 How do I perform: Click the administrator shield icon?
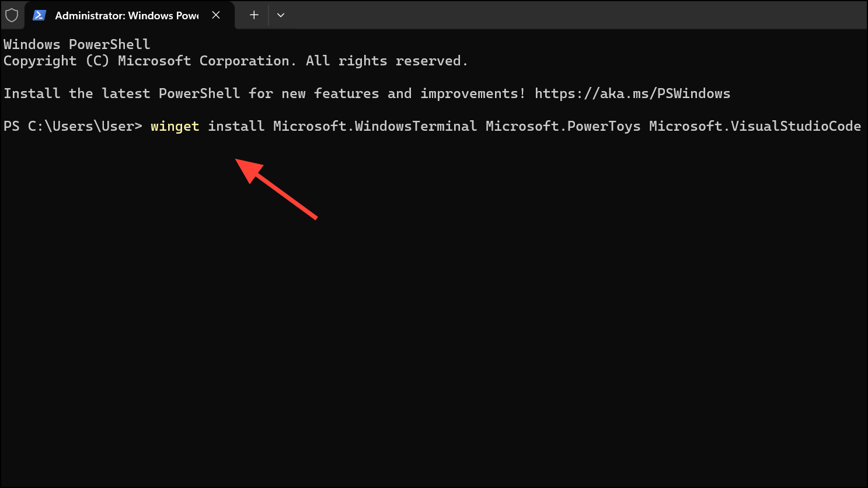click(12, 15)
